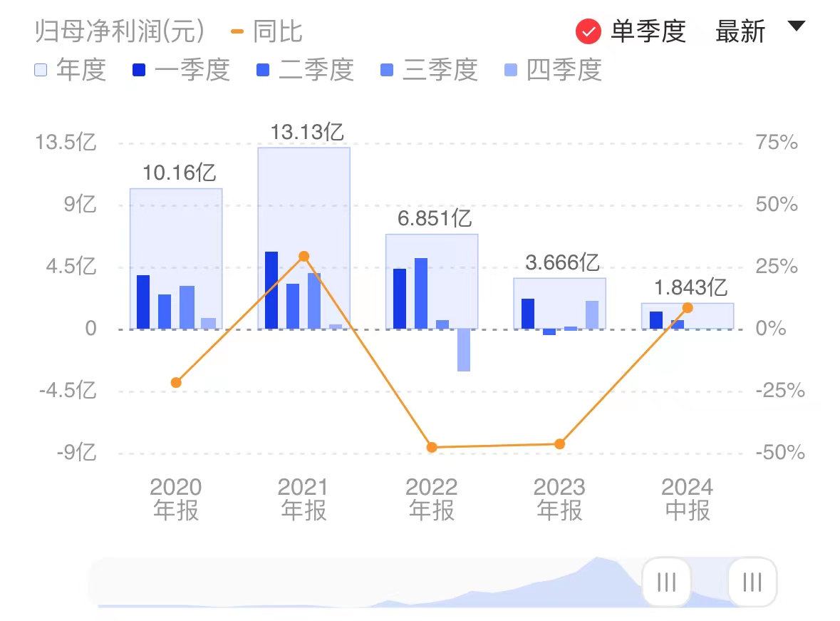Viewport: 840px width, 621px height.
Task: Toggle 二季度 legend series
Action: tap(306, 71)
